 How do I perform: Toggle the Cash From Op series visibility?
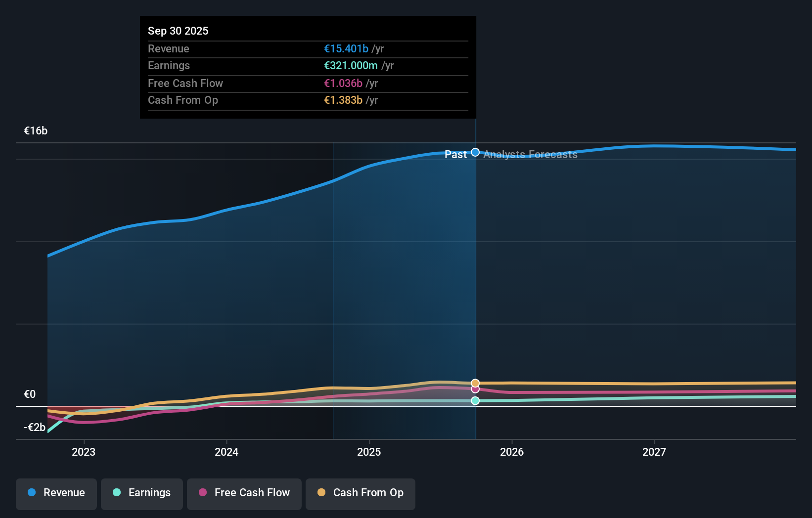click(x=360, y=493)
